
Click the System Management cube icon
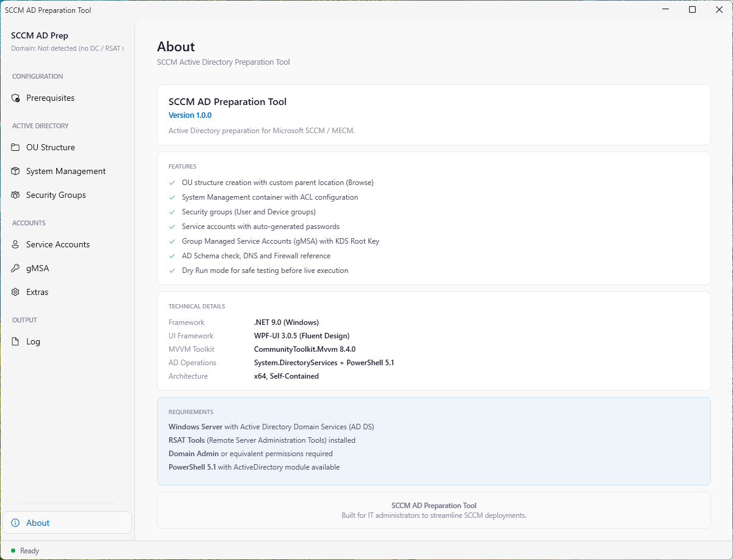pyautogui.click(x=15, y=172)
